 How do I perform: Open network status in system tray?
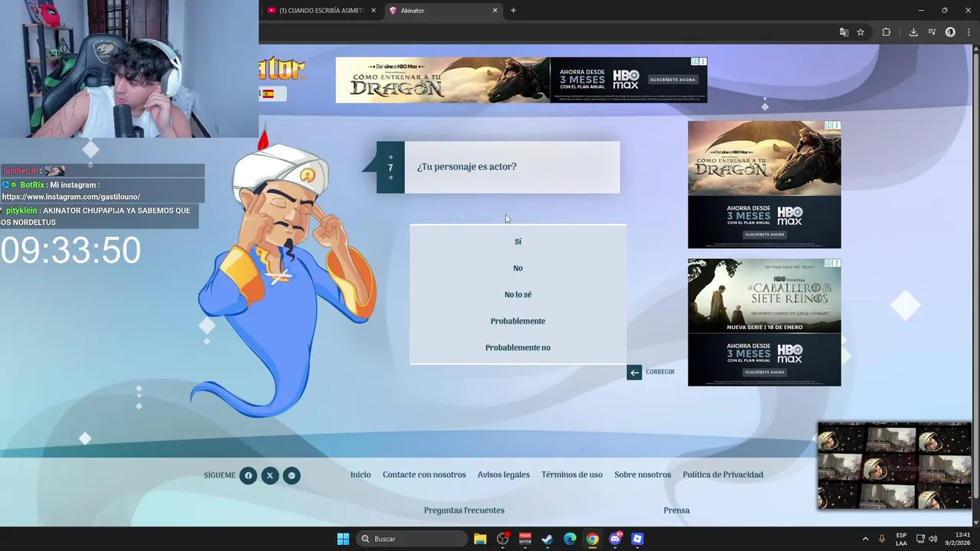(x=920, y=539)
